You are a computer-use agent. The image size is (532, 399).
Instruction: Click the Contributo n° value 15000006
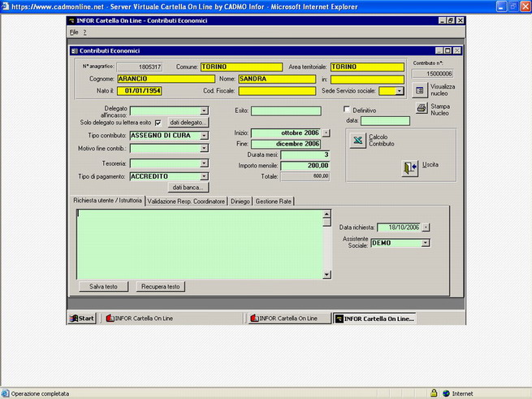pyautogui.click(x=432, y=74)
